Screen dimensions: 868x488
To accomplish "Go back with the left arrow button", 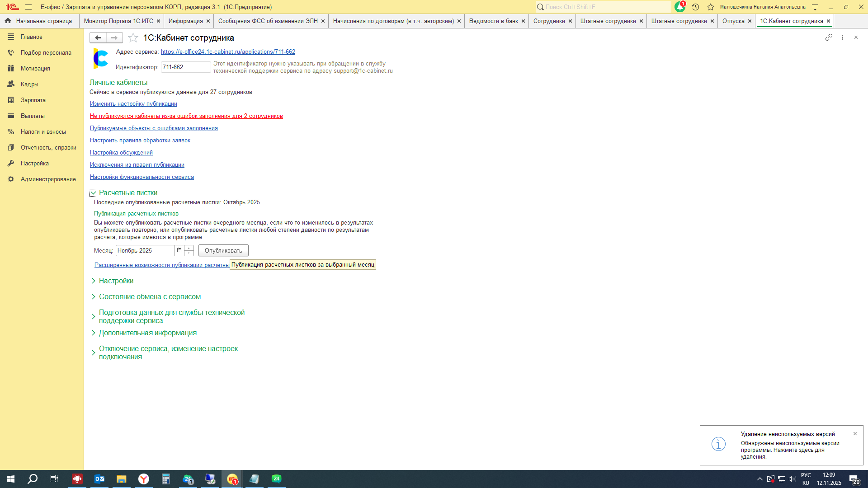I will coord(98,38).
